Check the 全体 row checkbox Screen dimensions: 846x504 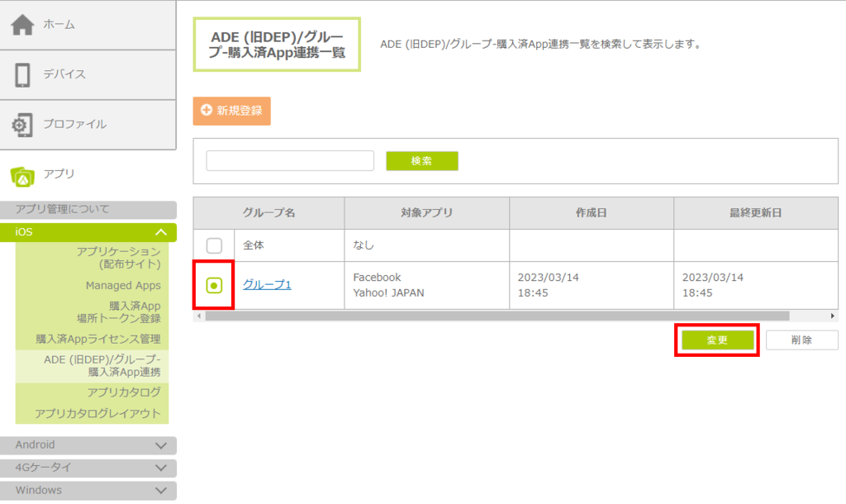[214, 245]
